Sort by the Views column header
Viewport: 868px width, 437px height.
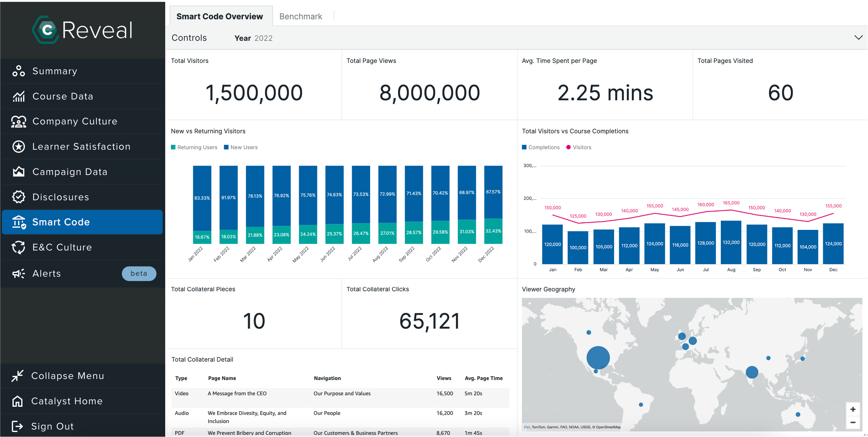[444, 378]
